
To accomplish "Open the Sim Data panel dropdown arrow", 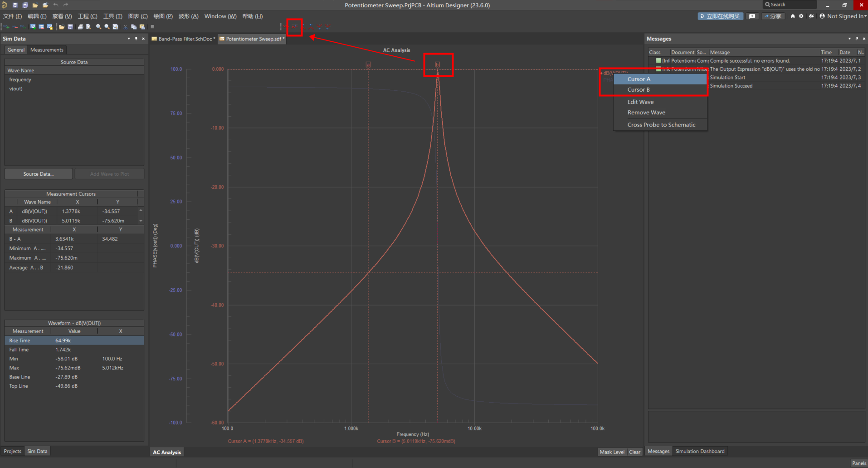I will pos(129,39).
